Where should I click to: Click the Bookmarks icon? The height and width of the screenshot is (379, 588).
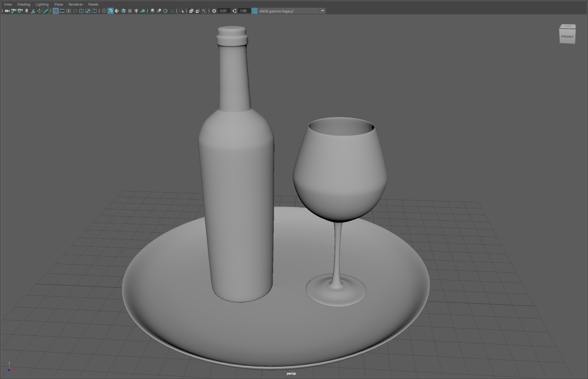[x=27, y=11]
